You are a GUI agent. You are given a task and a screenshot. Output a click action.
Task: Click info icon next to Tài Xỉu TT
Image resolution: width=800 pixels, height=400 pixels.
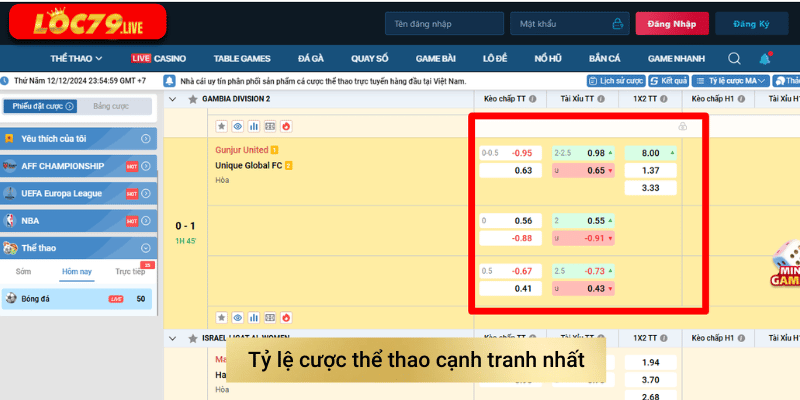pos(601,99)
